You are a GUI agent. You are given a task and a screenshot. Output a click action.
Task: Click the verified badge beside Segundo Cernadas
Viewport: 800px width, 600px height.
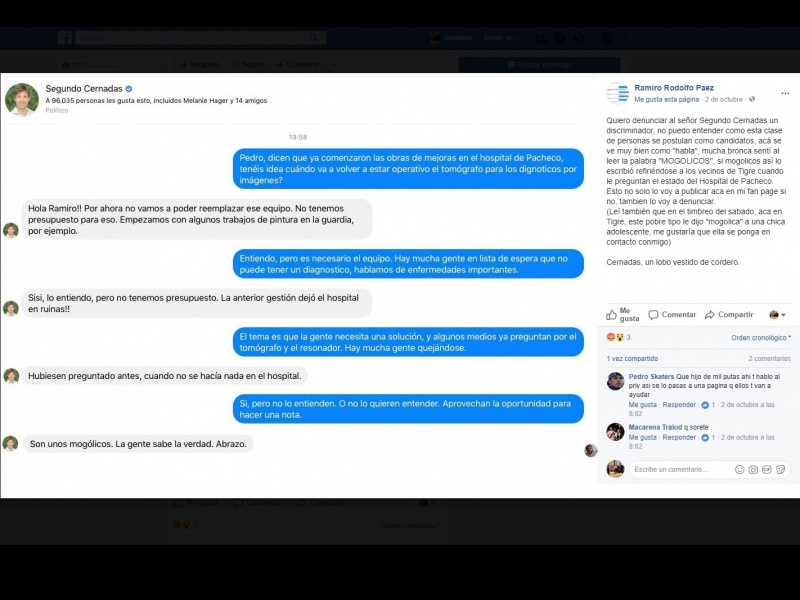pyautogui.click(x=129, y=89)
